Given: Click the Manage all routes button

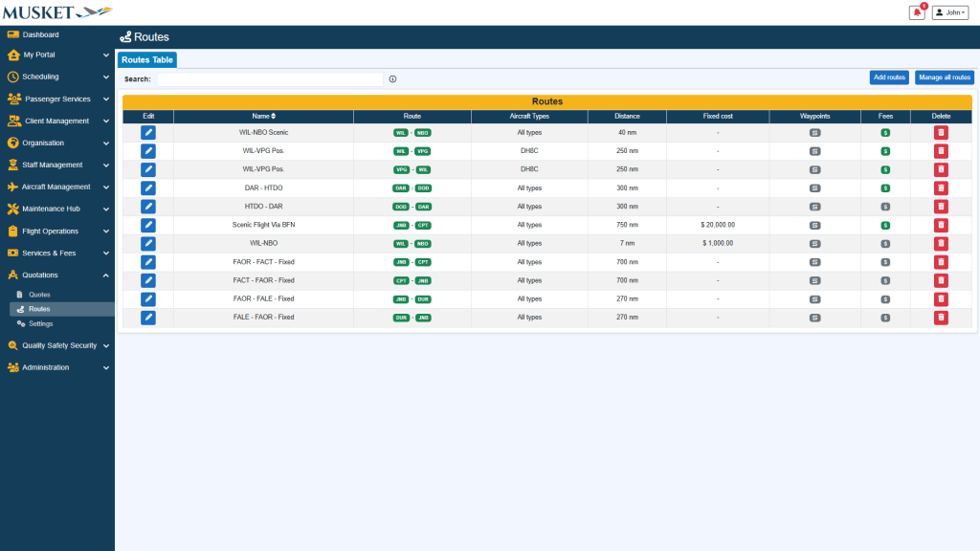Looking at the screenshot, I should click(944, 77).
